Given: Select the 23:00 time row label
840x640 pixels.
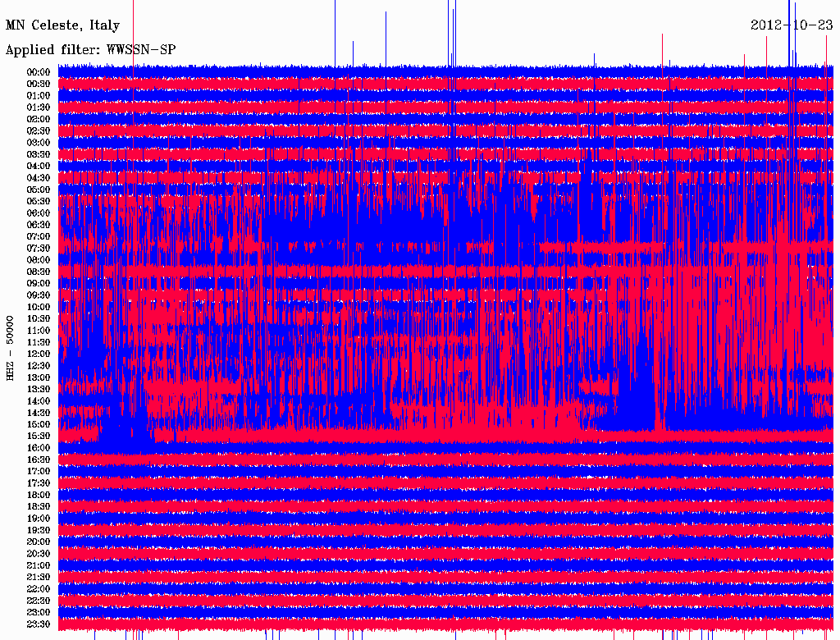Looking at the screenshot, I should coord(39,613).
